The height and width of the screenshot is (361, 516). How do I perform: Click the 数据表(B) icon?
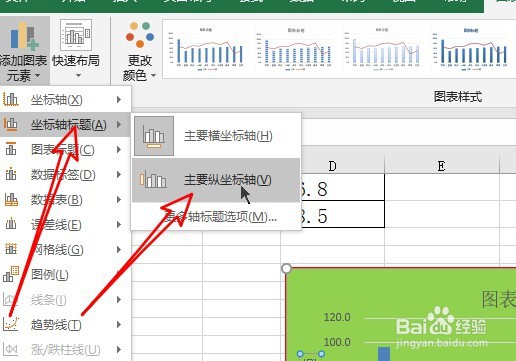pos(11,199)
